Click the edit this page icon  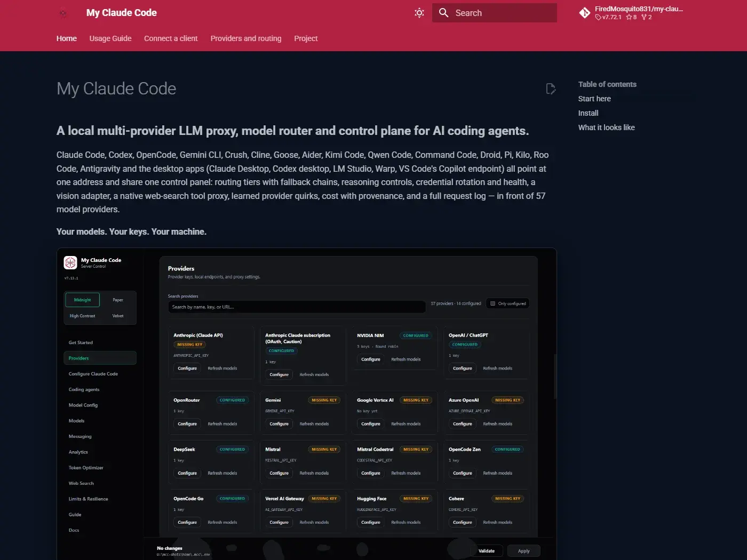coord(551,89)
